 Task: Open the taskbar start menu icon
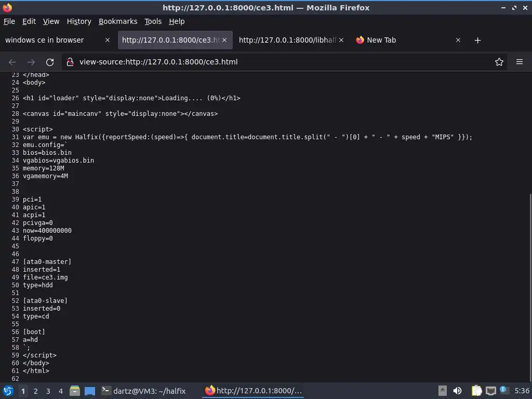8,391
